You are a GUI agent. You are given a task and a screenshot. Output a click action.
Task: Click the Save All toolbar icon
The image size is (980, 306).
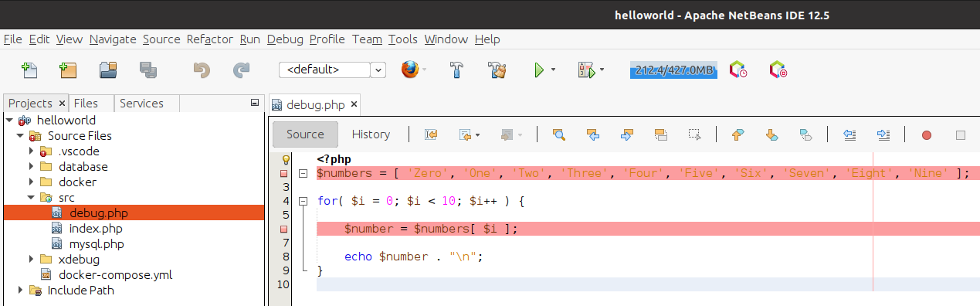coord(148,70)
